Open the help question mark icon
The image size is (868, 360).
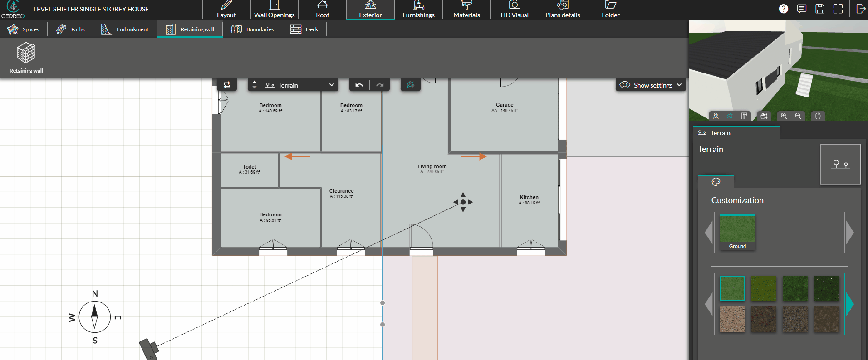click(784, 9)
